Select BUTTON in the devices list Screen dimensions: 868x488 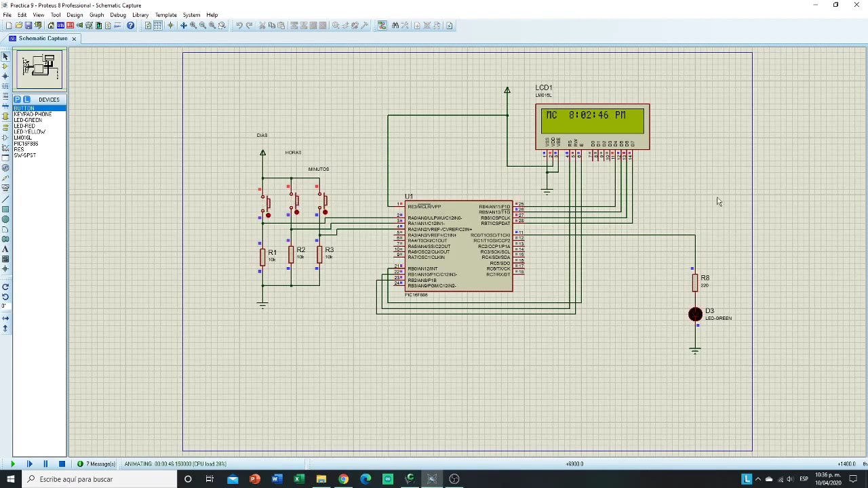[39, 108]
